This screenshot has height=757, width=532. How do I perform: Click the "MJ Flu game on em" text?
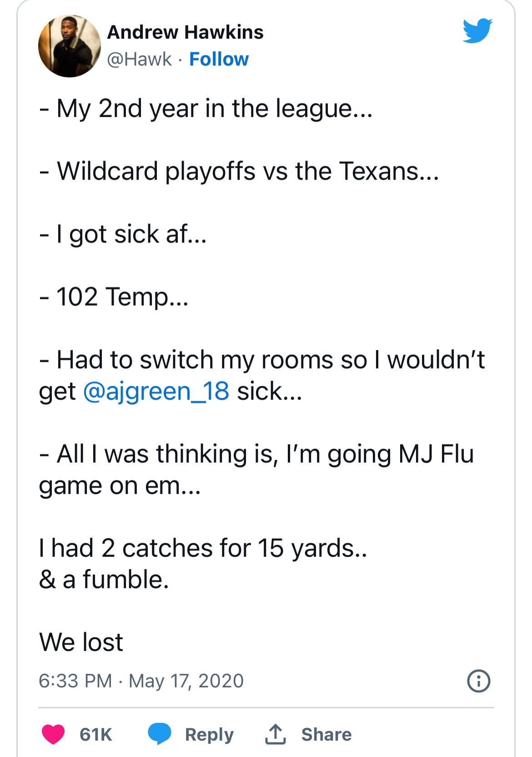(x=256, y=469)
